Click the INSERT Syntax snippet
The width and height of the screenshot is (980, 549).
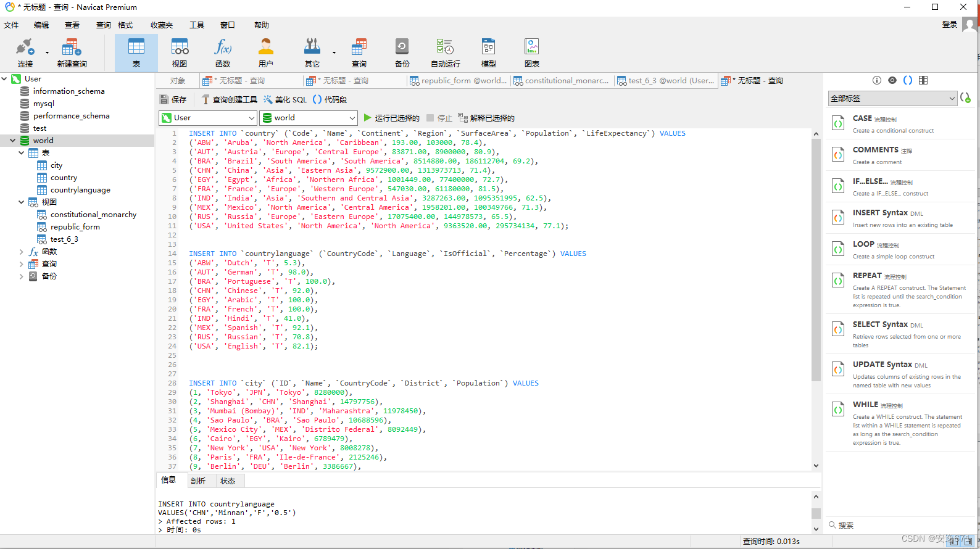click(x=900, y=218)
